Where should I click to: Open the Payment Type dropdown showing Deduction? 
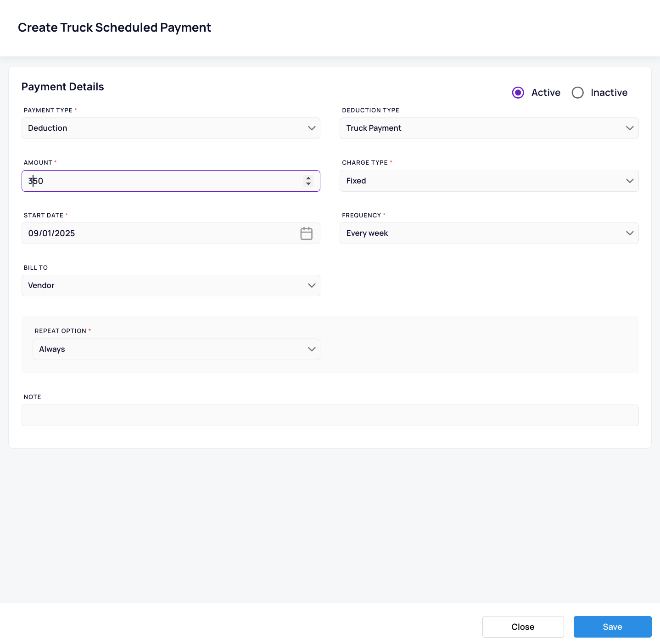coord(171,128)
